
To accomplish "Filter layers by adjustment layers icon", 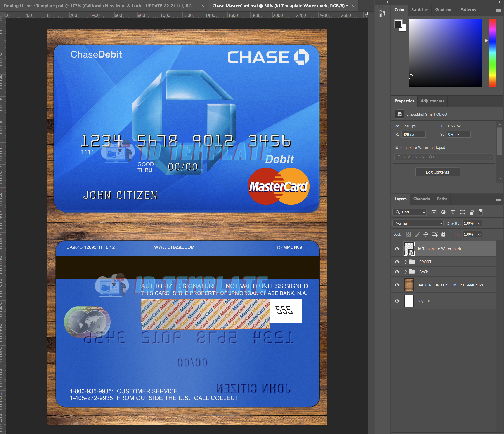I will [443, 212].
